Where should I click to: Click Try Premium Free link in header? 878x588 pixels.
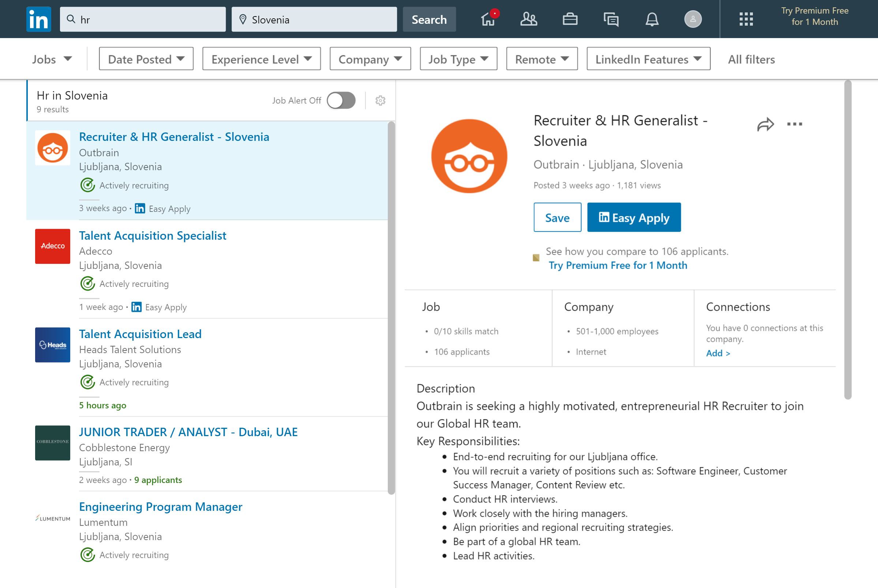click(x=815, y=16)
